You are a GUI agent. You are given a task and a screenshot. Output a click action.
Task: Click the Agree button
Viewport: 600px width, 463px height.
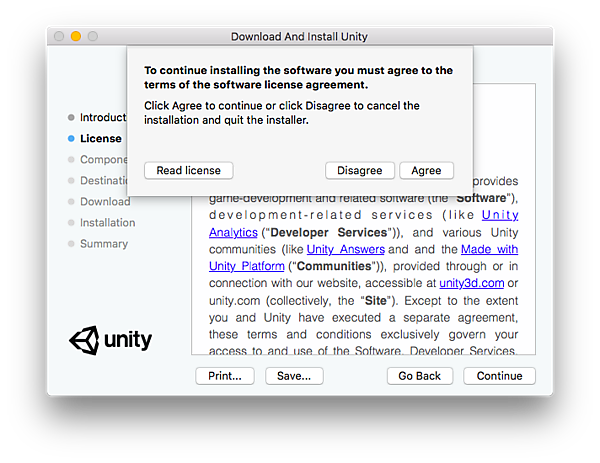(426, 170)
